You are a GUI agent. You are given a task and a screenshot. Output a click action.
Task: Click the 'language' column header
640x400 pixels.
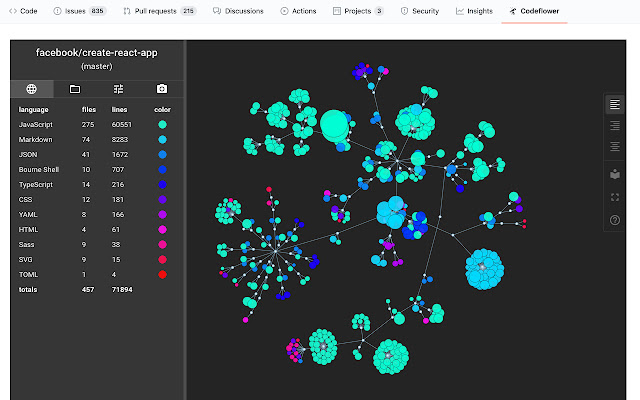(33, 109)
